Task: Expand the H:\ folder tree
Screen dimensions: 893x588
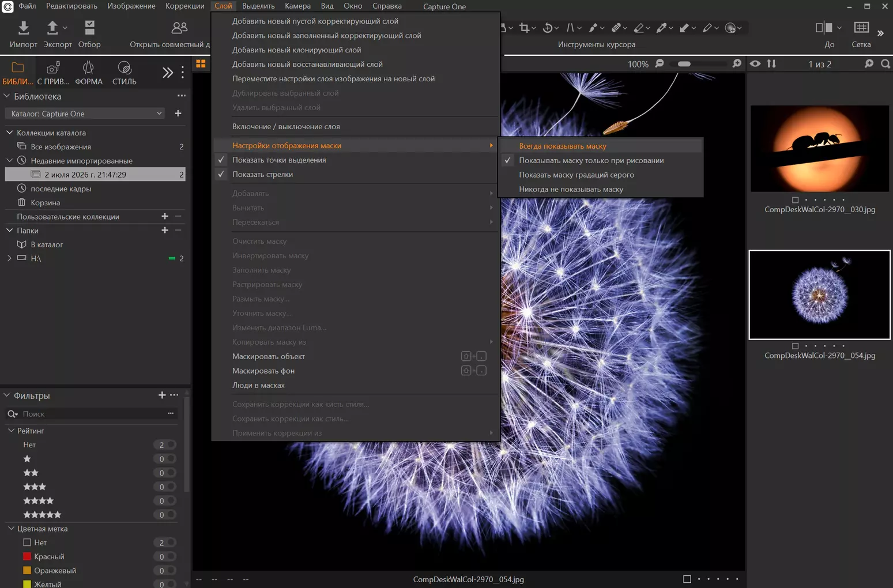Action: click(x=9, y=258)
